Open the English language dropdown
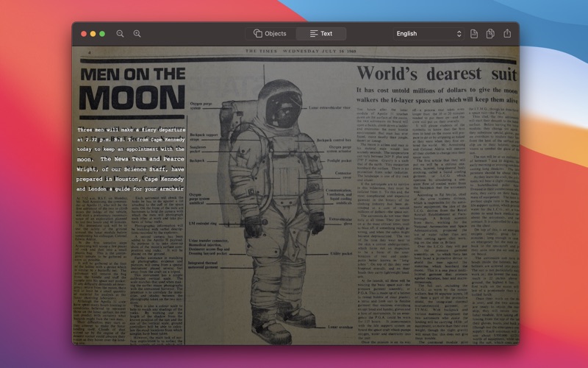Viewport: 588px width, 368px height. pyautogui.click(x=429, y=34)
